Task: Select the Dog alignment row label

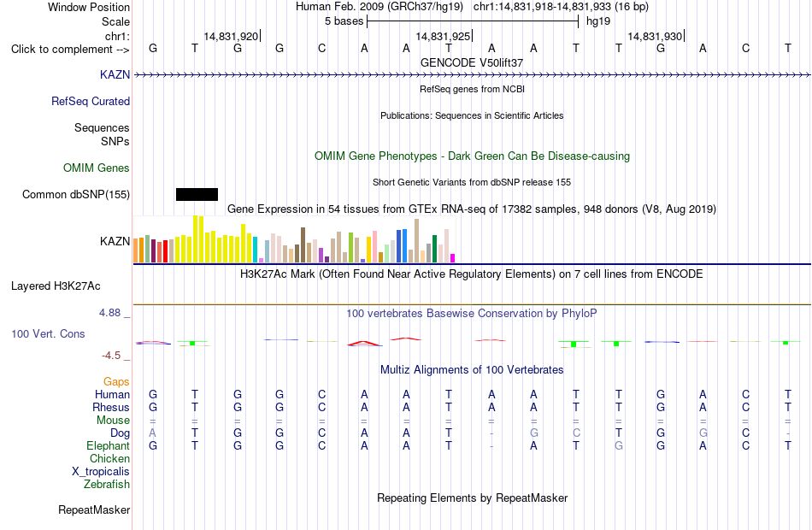Action: (x=120, y=433)
